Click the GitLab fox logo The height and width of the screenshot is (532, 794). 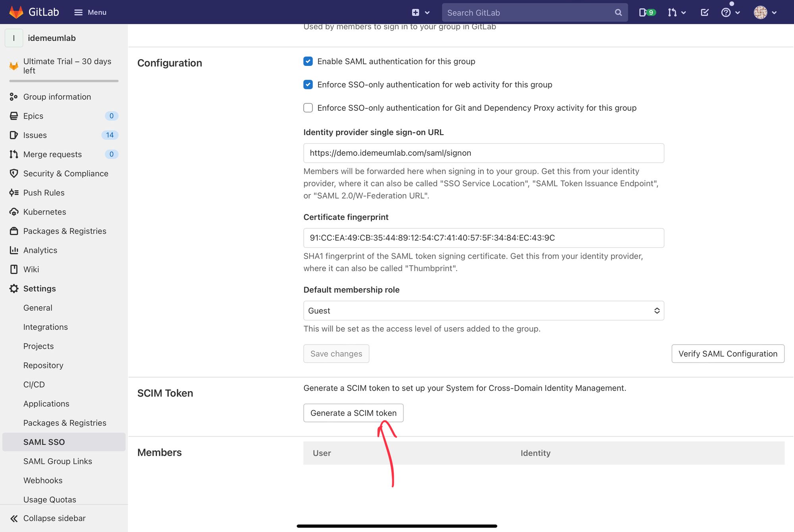16,12
